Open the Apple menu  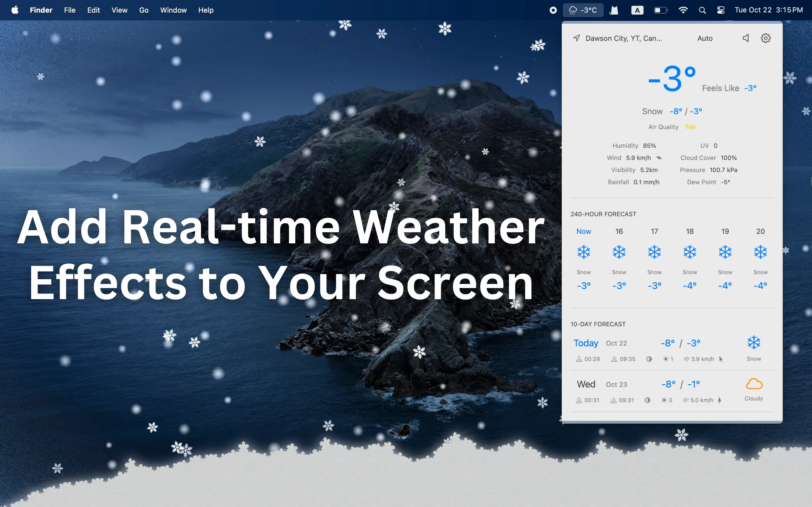(15, 10)
